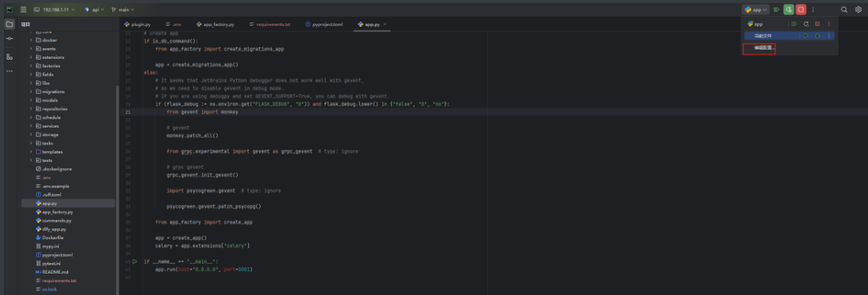Expand the services folder
This screenshot has width=868, height=295.
click(x=31, y=125)
